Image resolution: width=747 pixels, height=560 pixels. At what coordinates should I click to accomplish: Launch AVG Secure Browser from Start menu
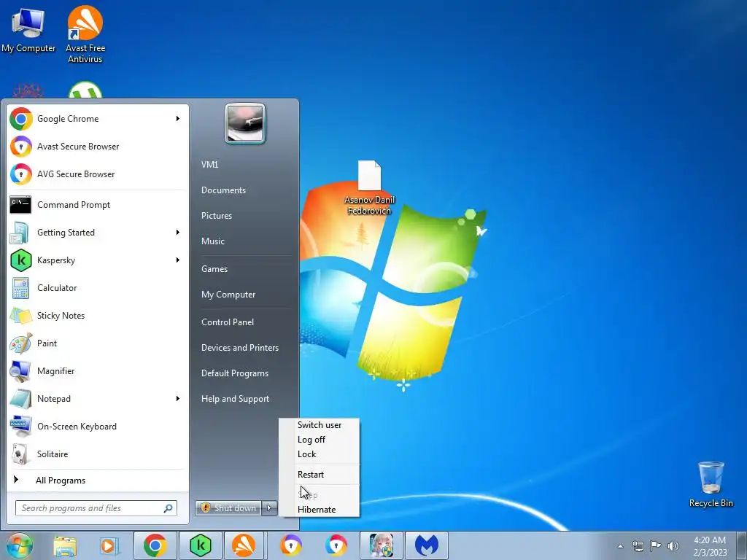pyautogui.click(x=97, y=174)
